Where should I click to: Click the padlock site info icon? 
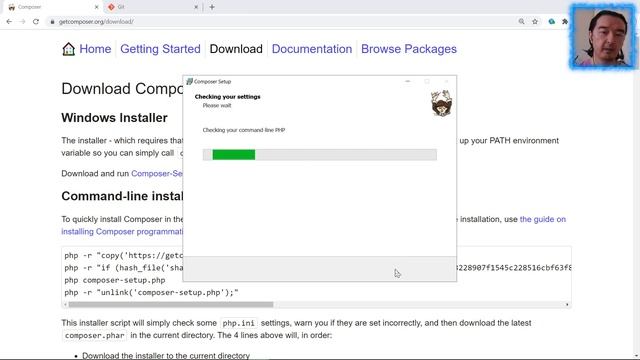pyautogui.click(x=52, y=22)
